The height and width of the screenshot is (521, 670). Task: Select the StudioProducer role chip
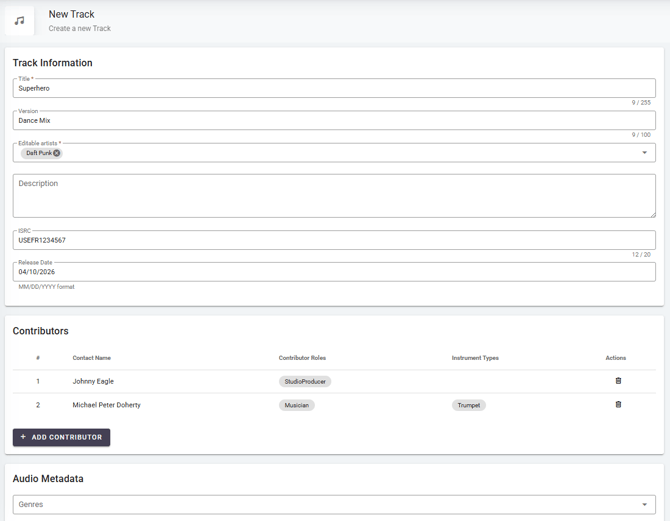click(305, 381)
